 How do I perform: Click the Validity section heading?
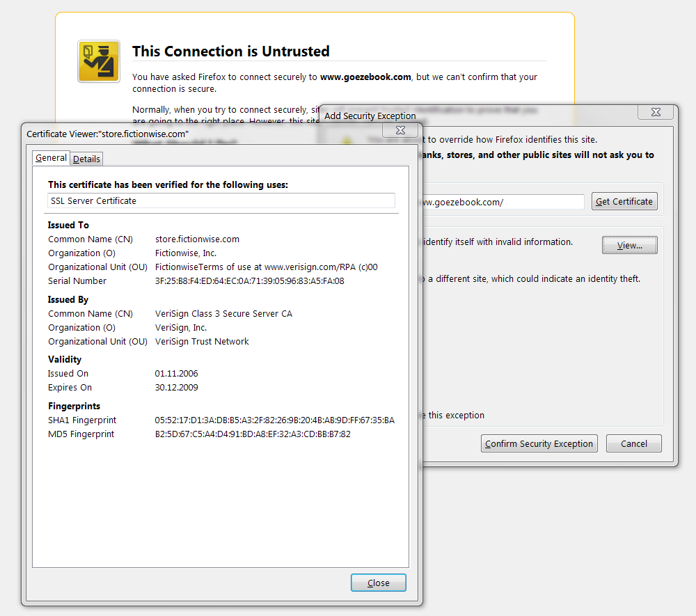click(x=64, y=359)
